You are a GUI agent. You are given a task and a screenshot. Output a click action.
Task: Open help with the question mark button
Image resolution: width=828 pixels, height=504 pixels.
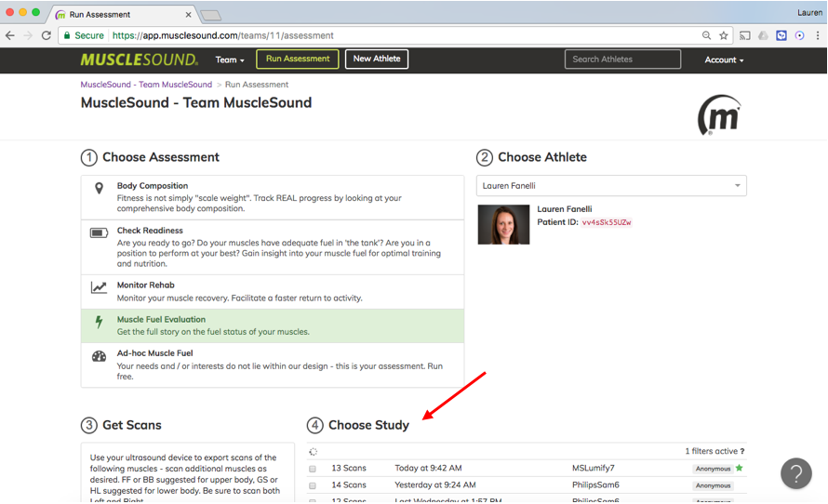[796, 473]
